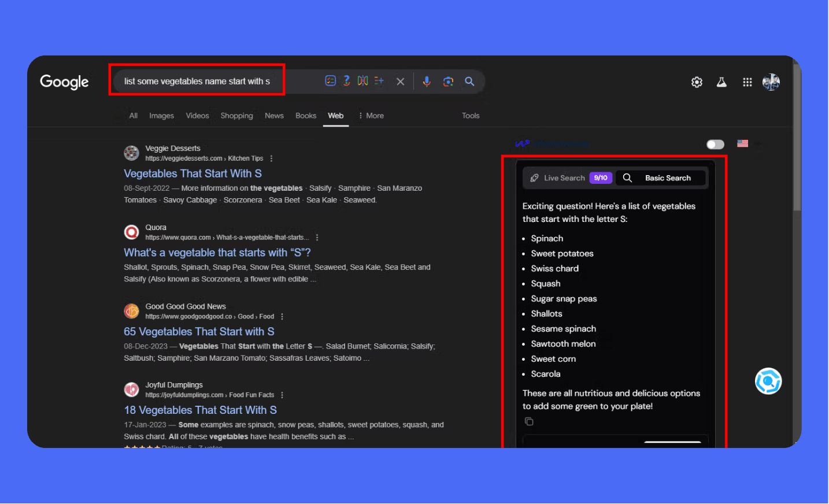Switch to the Videos tab
The width and height of the screenshot is (829, 504).
pyautogui.click(x=197, y=116)
